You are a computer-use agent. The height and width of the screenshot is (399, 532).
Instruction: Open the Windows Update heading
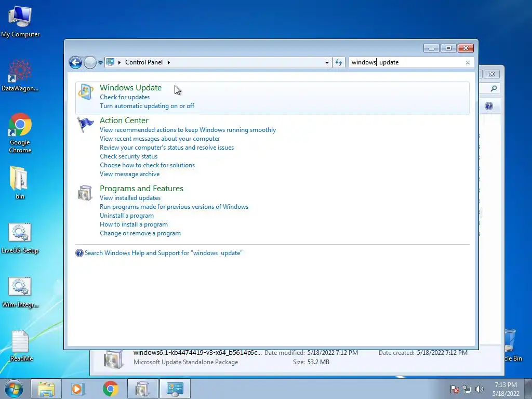(x=130, y=87)
